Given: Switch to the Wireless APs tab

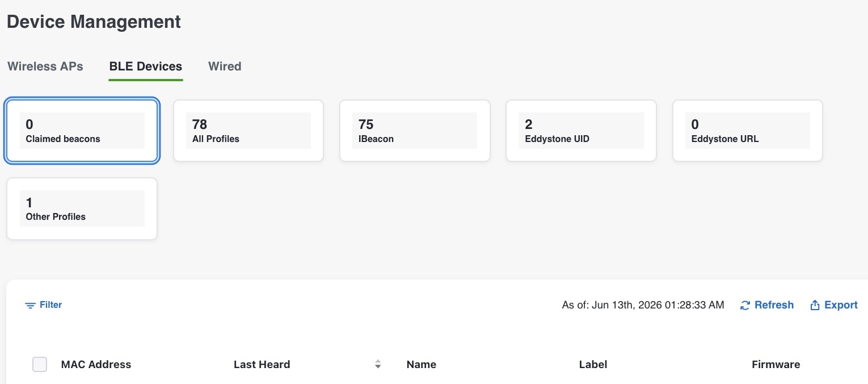Looking at the screenshot, I should coord(45,66).
